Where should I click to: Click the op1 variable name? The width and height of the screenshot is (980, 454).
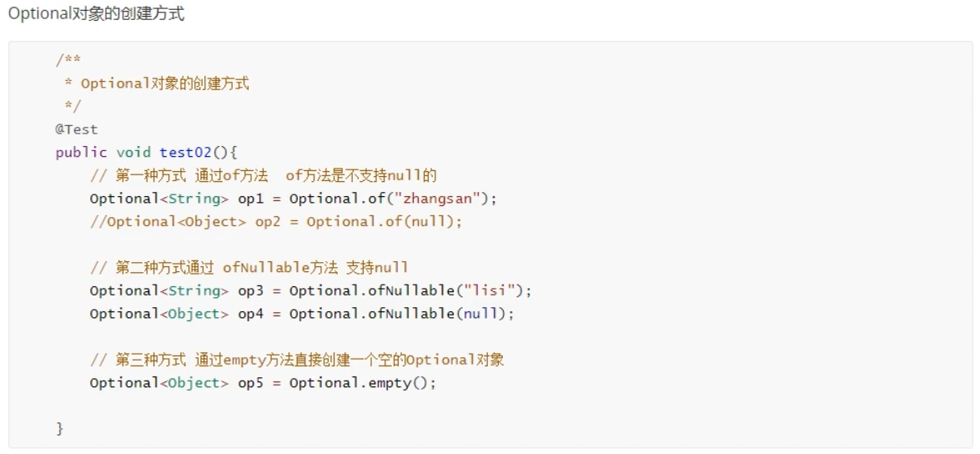click(251, 199)
